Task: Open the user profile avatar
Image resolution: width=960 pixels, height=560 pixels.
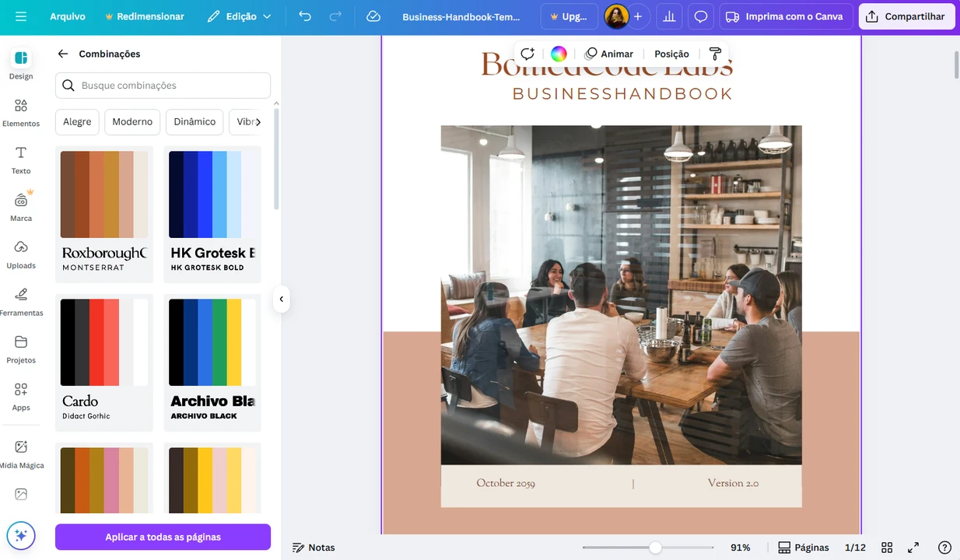Action: [616, 16]
